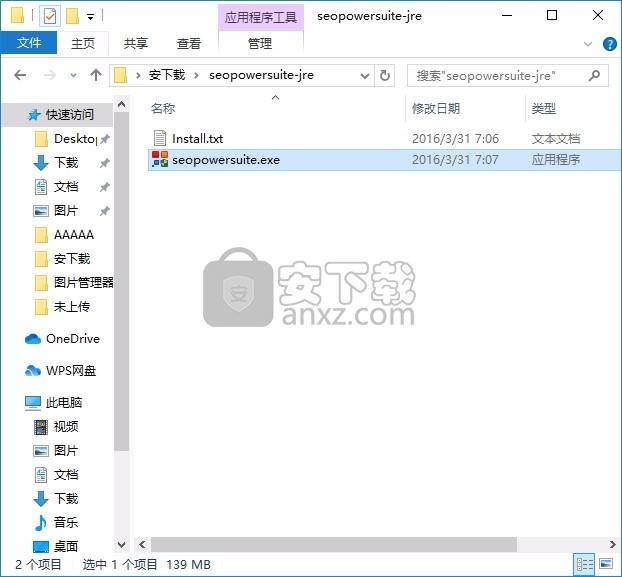Click the sidebar scroll up arrow

coord(121,105)
